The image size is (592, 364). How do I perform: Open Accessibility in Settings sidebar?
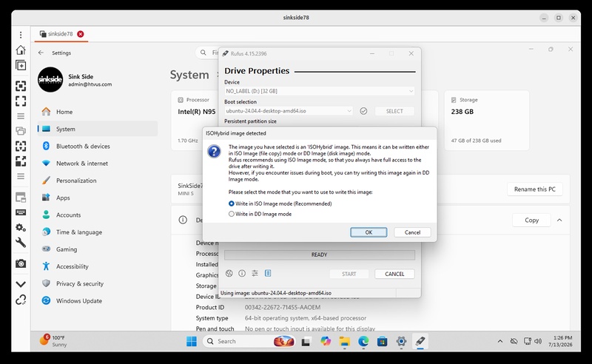tap(98, 266)
